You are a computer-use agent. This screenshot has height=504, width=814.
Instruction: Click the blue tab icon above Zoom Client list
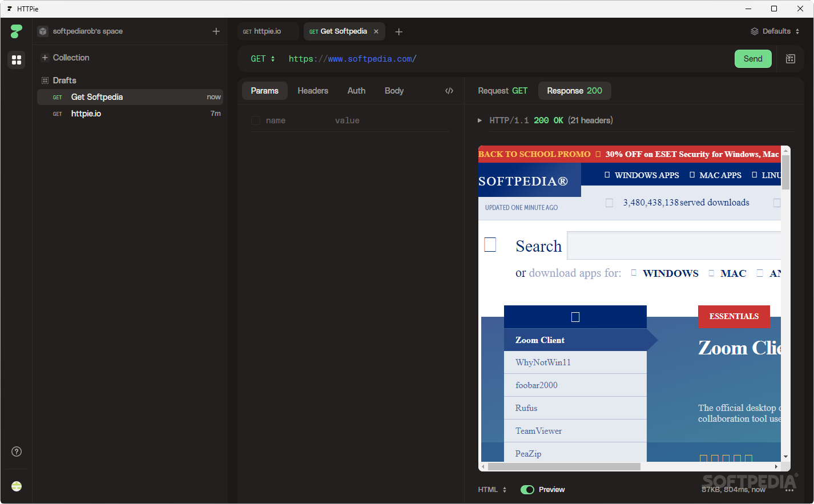[x=575, y=317]
